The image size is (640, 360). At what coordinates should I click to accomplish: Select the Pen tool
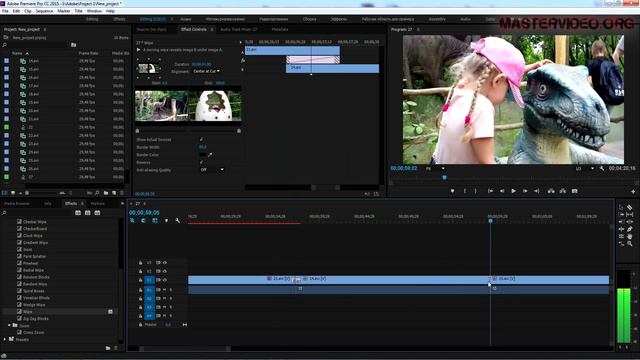pos(630,229)
